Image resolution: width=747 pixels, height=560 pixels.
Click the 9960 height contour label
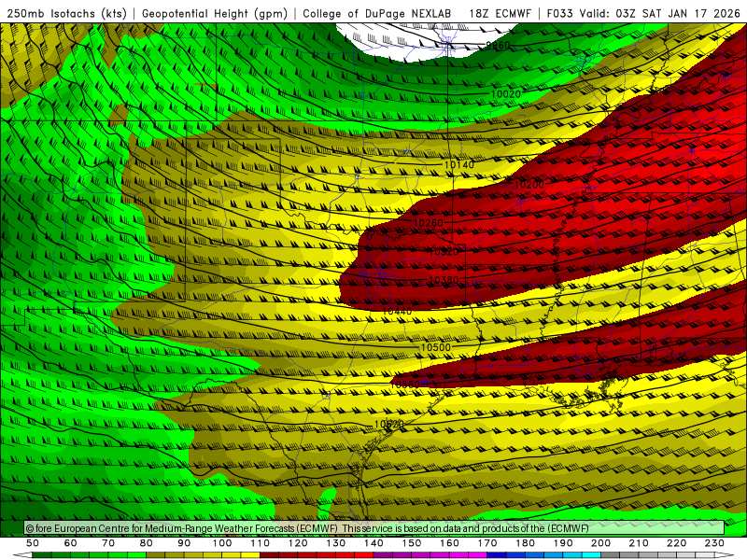pyautogui.click(x=498, y=45)
